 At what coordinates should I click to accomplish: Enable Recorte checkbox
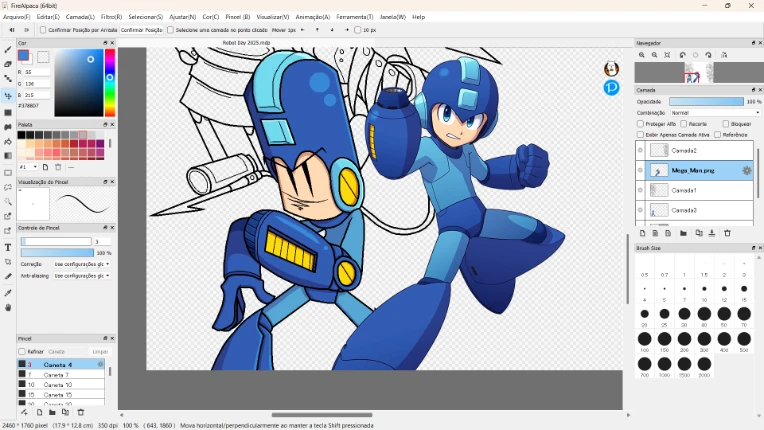coord(684,124)
